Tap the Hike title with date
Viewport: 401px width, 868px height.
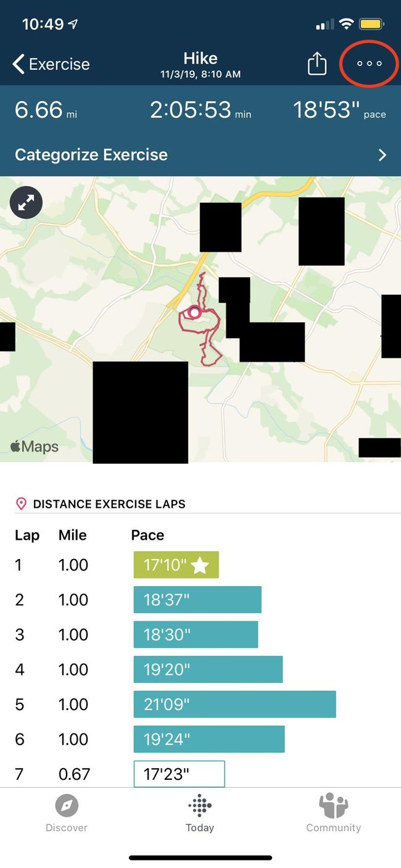[200, 64]
